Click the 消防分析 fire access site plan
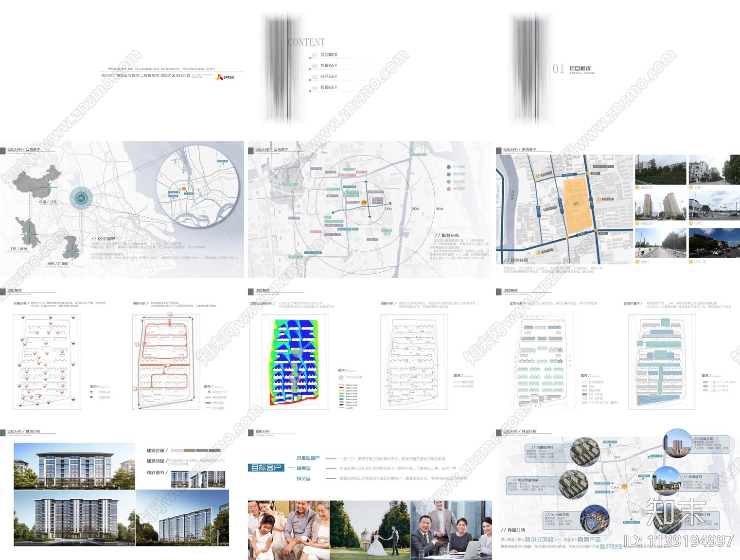 [x=166, y=362]
